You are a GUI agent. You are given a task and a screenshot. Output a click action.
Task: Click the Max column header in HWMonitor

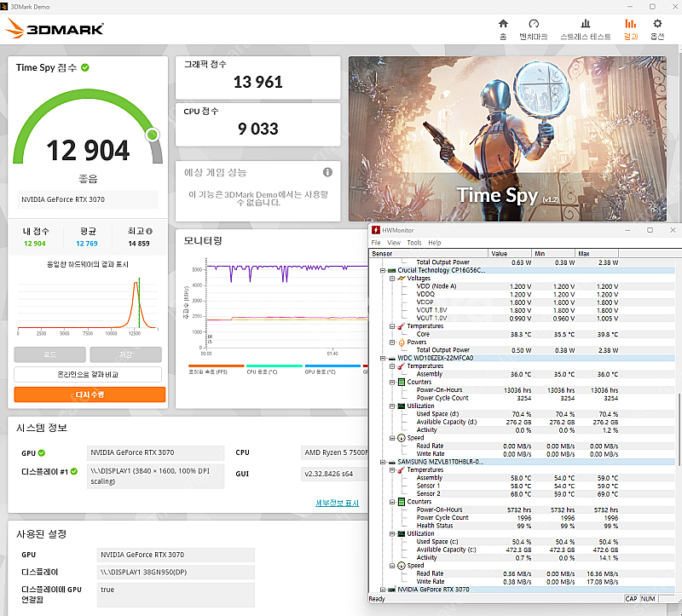(x=596, y=253)
